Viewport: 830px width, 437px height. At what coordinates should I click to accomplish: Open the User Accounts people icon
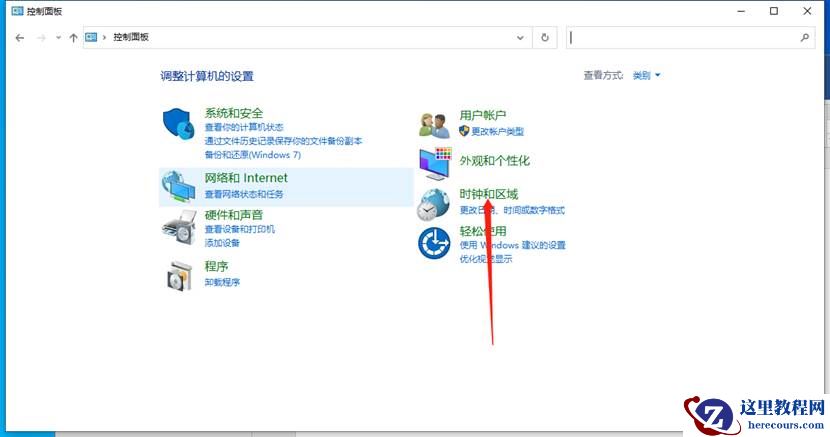click(x=435, y=125)
